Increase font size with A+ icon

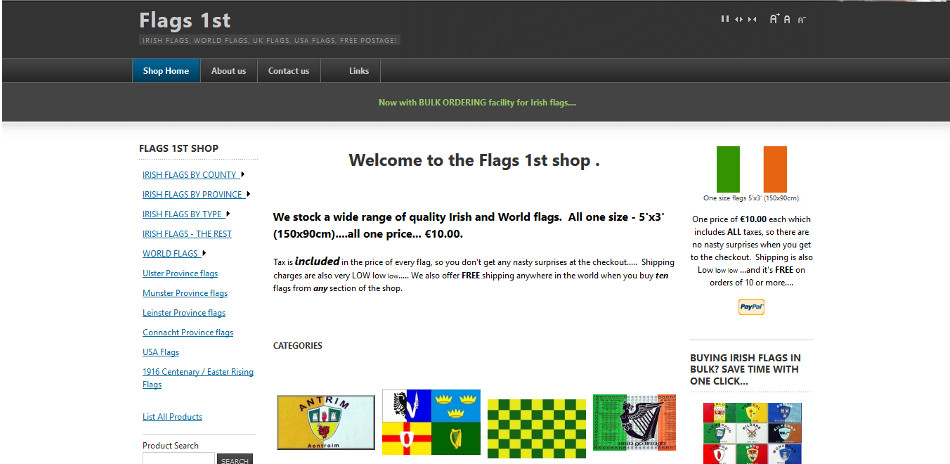pyautogui.click(x=774, y=19)
